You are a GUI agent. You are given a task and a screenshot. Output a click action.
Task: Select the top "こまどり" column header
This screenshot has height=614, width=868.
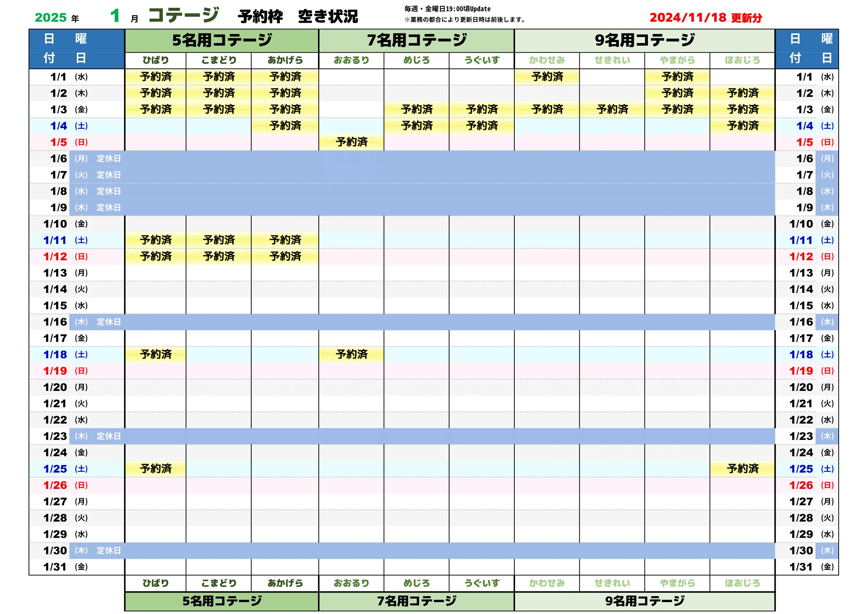click(x=219, y=60)
